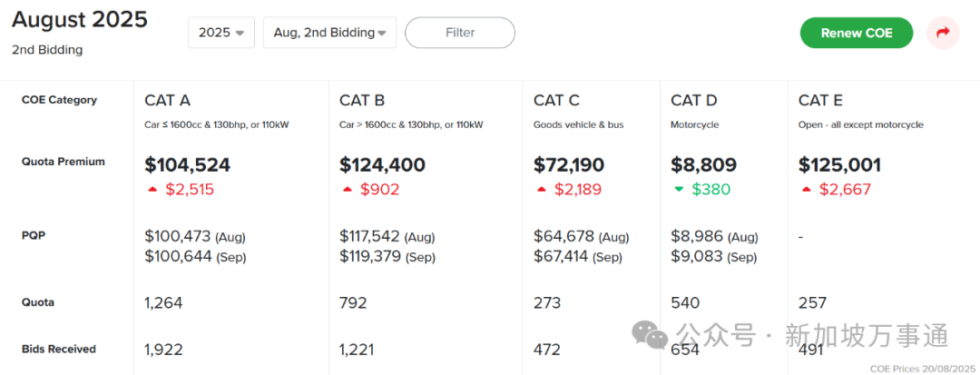Click the WeChat logo in the watermark
The width and height of the screenshot is (980, 375).
pos(650,336)
